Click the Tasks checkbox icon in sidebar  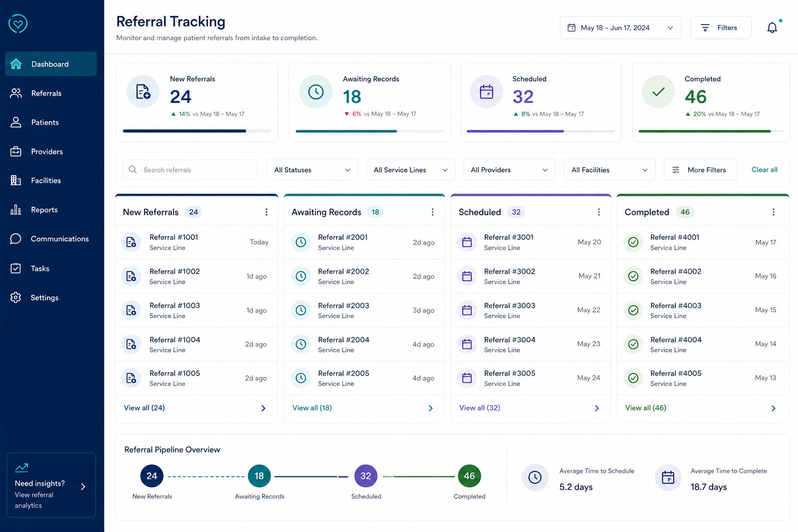tap(16, 268)
